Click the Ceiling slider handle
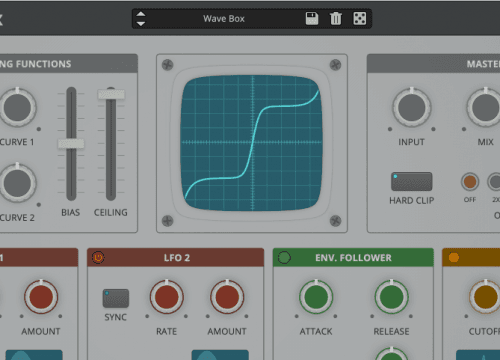Image resolution: width=500 pixels, height=360 pixels. coord(111,94)
